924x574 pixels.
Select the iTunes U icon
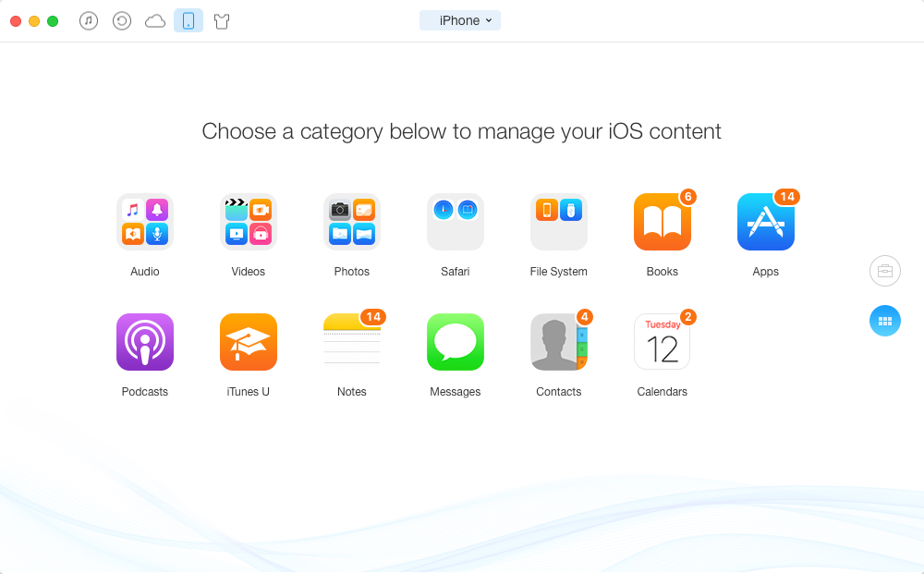[248, 342]
